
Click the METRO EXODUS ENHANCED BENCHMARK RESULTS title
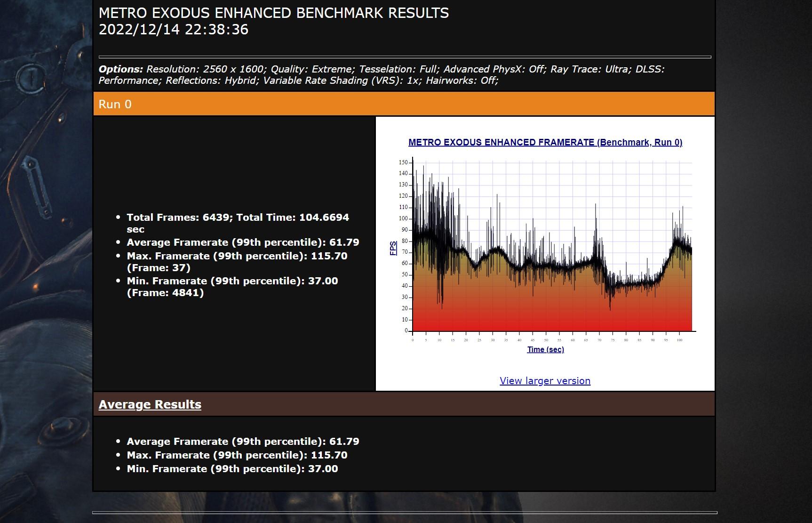(x=274, y=13)
